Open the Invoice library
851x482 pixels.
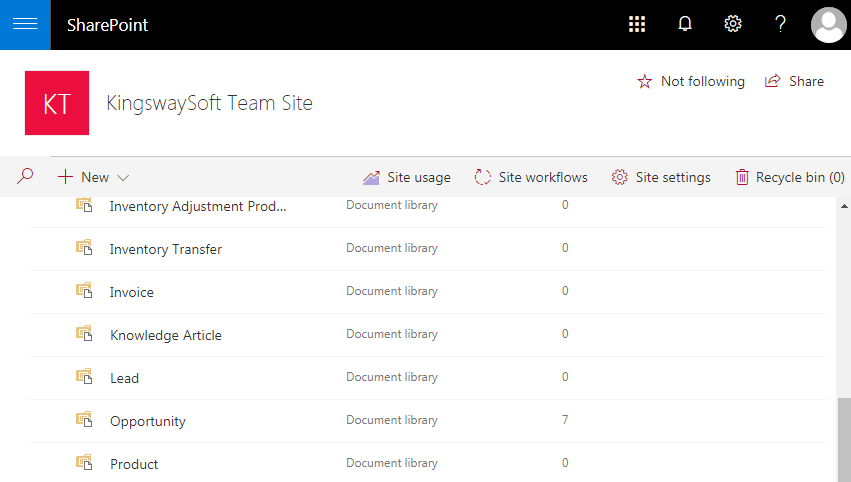click(131, 292)
